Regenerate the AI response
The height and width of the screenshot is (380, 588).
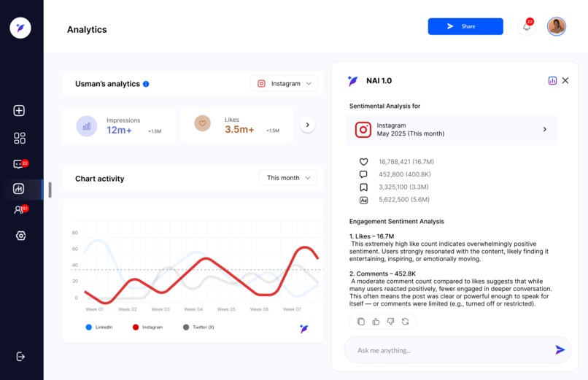click(406, 322)
